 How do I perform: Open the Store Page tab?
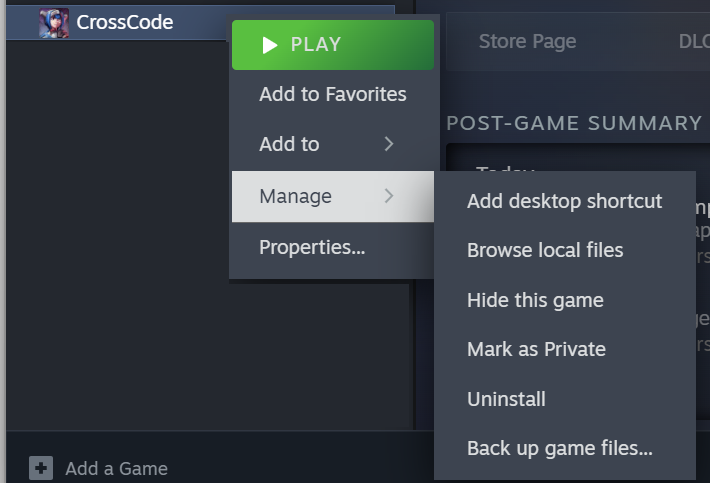tap(527, 41)
